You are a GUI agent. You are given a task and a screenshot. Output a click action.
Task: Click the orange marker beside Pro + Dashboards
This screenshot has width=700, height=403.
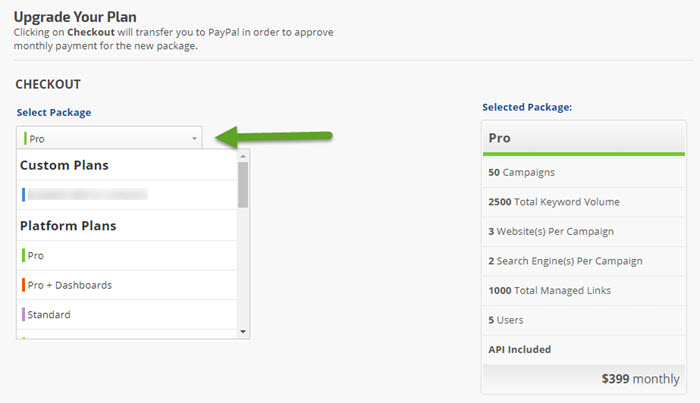pyautogui.click(x=23, y=285)
